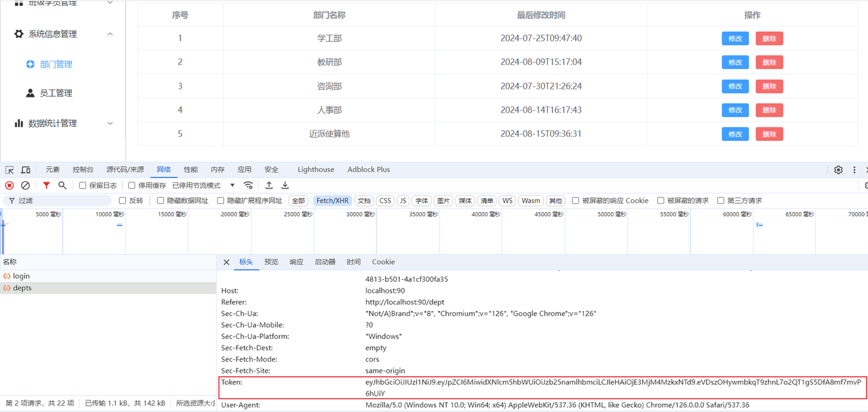Toggle the device toolbar icon

pos(26,169)
